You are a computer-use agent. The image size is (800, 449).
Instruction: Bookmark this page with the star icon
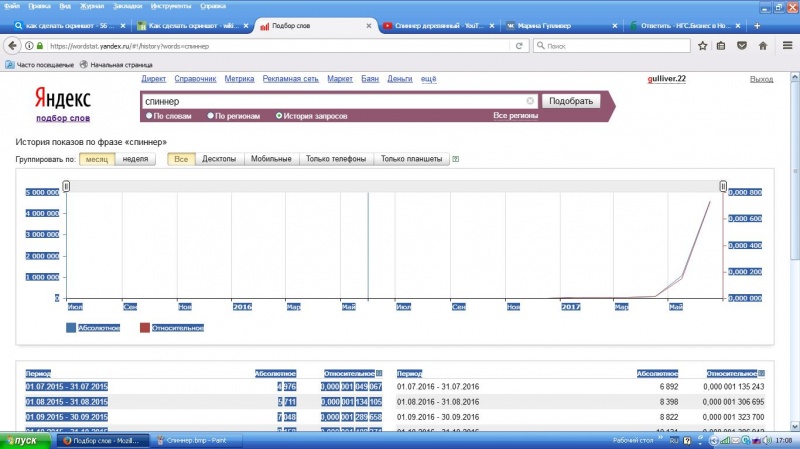[x=703, y=46]
